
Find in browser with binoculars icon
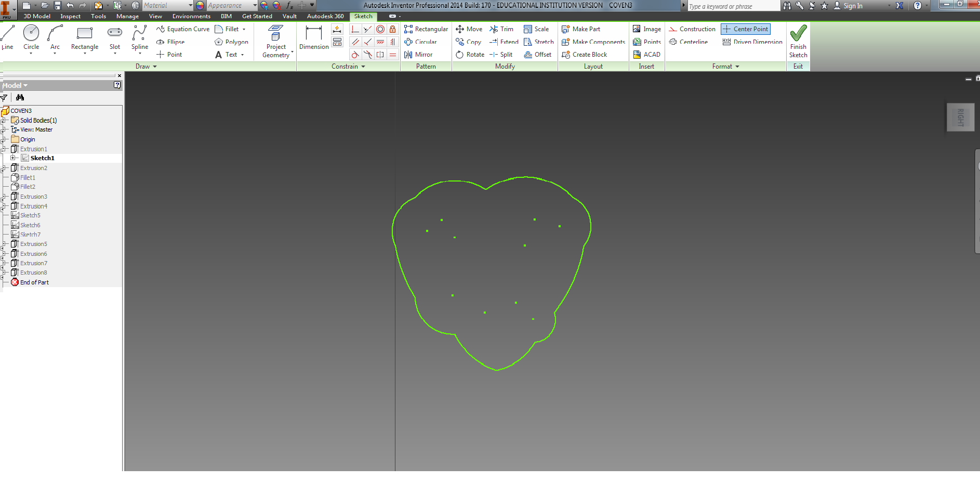click(x=20, y=97)
